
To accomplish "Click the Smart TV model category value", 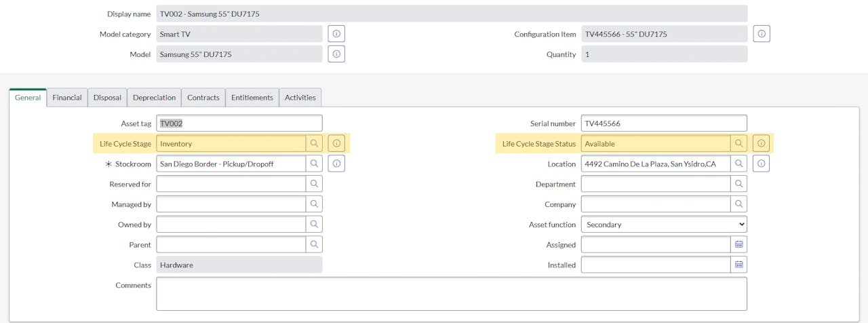I will coord(239,34).
